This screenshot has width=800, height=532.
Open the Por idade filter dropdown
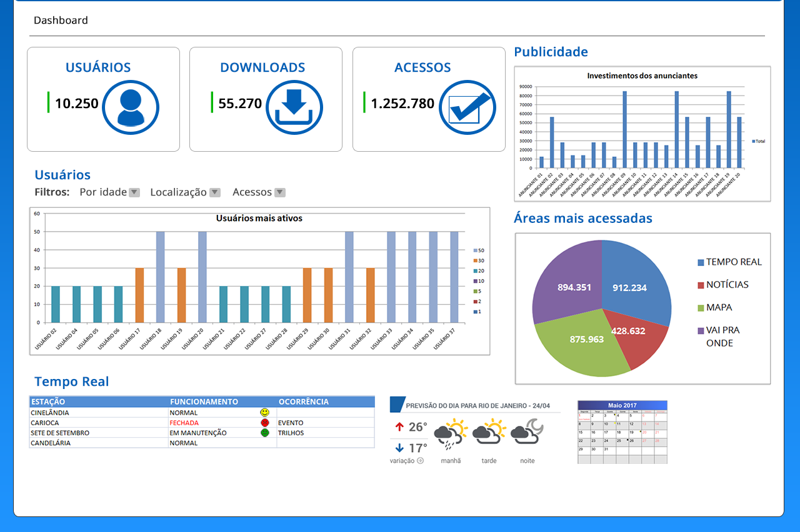click(x=134, y=192)
